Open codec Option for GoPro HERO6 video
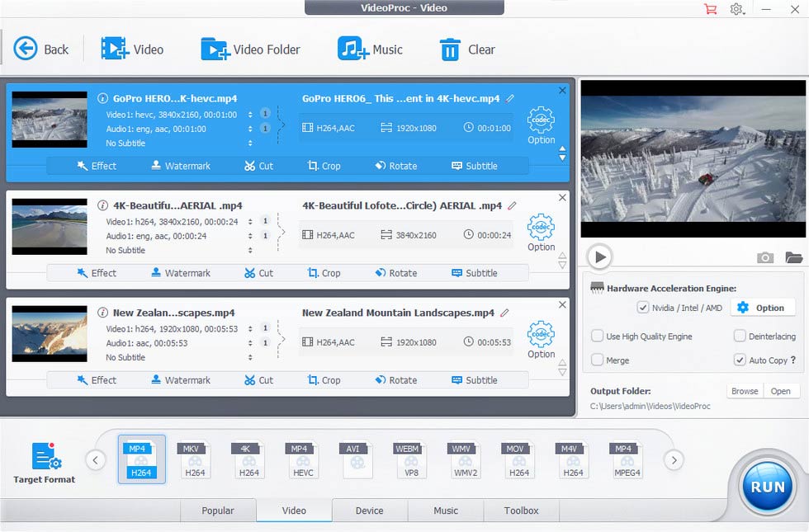 tap(541, 125)
